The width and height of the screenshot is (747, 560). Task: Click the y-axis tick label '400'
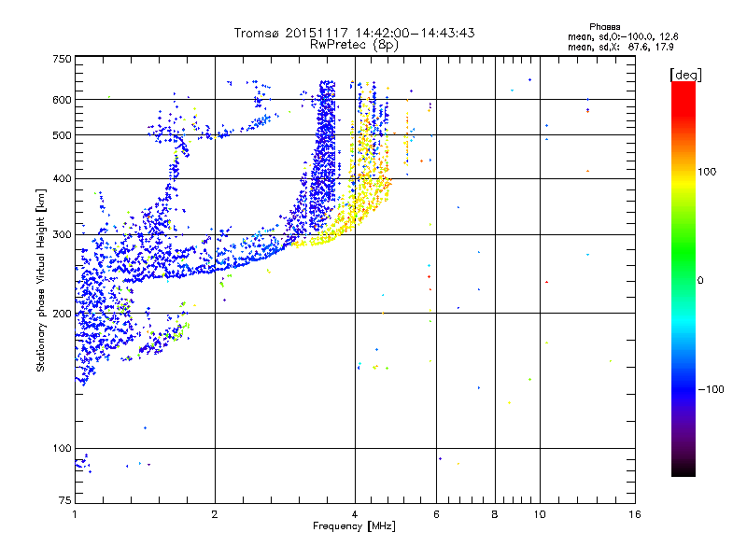[x=62, y=178]
